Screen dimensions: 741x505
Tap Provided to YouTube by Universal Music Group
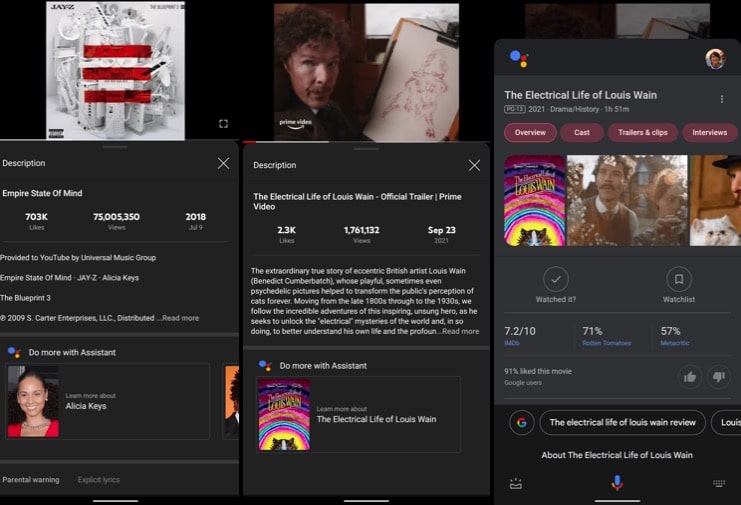pyautogui.click(x=78, y=257)
